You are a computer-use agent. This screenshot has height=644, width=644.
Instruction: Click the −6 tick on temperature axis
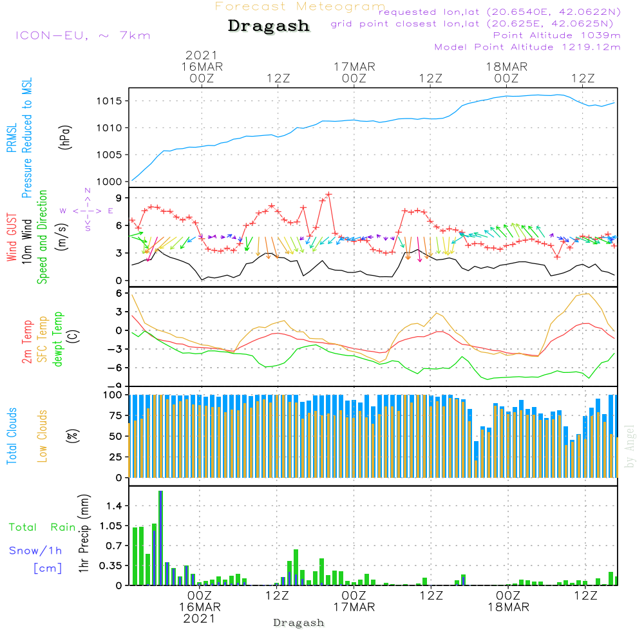click(x=115, y=368)
